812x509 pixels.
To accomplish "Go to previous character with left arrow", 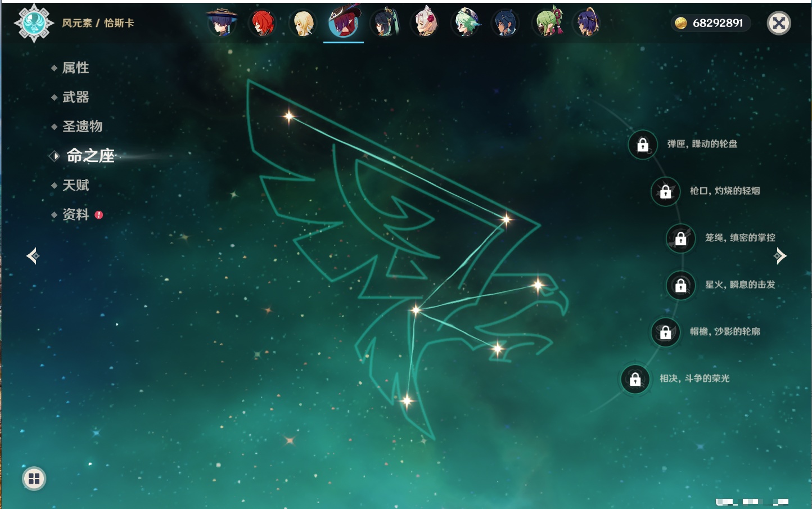I will [33, 256].
